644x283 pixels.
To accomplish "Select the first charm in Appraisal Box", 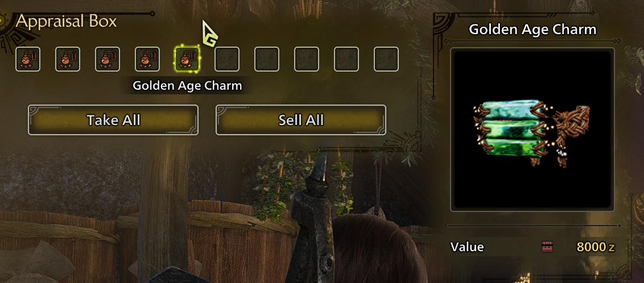I will 28,59.
